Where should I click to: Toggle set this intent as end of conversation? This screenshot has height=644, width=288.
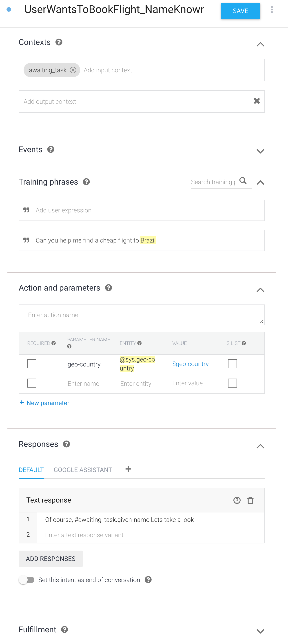click(27, 580)
